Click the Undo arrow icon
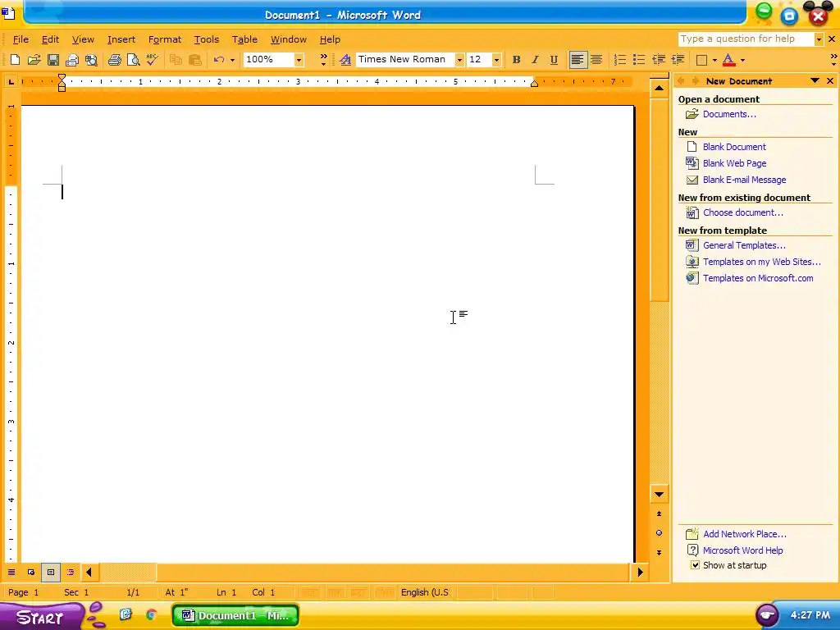Screen dimensions: 840x630 pyautogui.click(x=218, y=59)
